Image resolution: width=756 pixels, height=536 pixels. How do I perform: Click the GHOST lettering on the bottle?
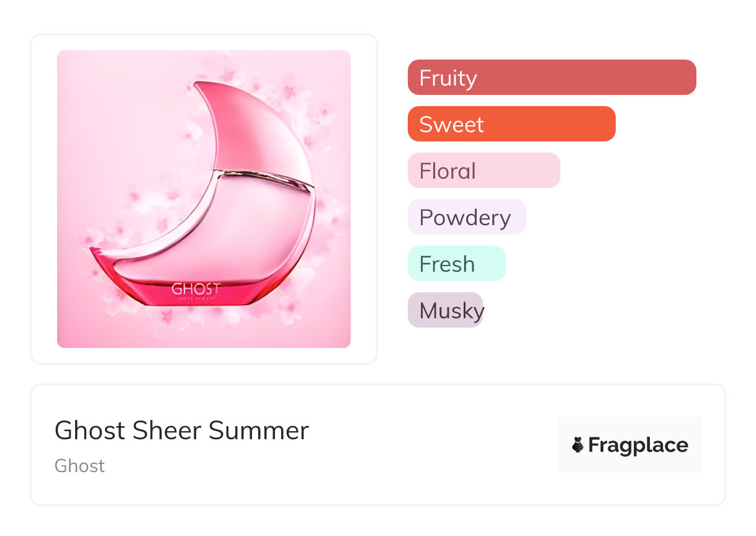[196, 289]
